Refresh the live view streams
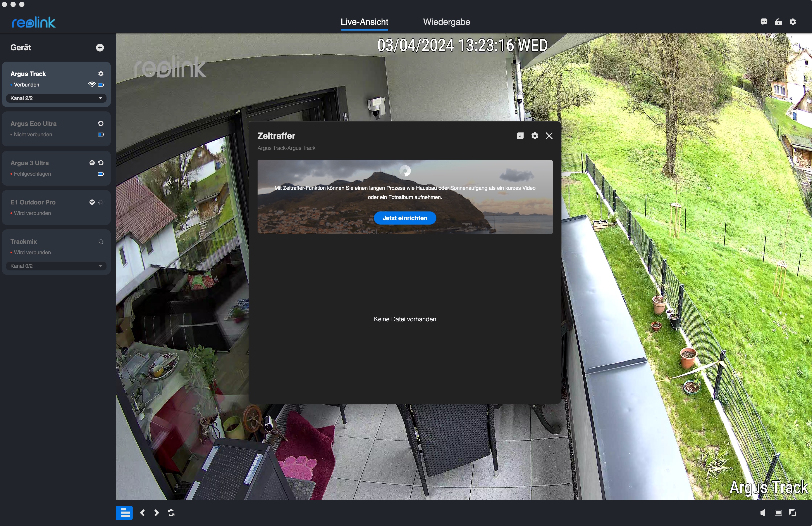The width and height of the screenshot is (812, 526). coord(171,513)
